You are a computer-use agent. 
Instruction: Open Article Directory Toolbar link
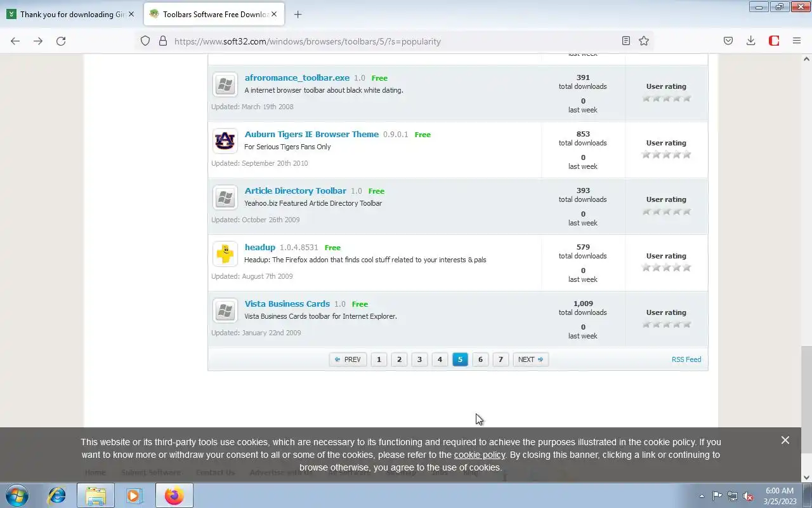point(296,190)
